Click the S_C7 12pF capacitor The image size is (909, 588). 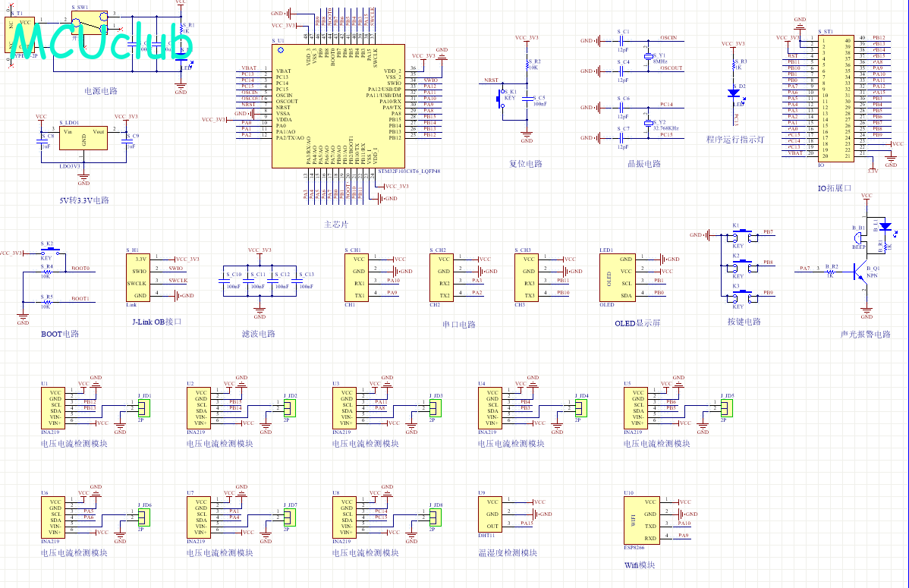621,138
